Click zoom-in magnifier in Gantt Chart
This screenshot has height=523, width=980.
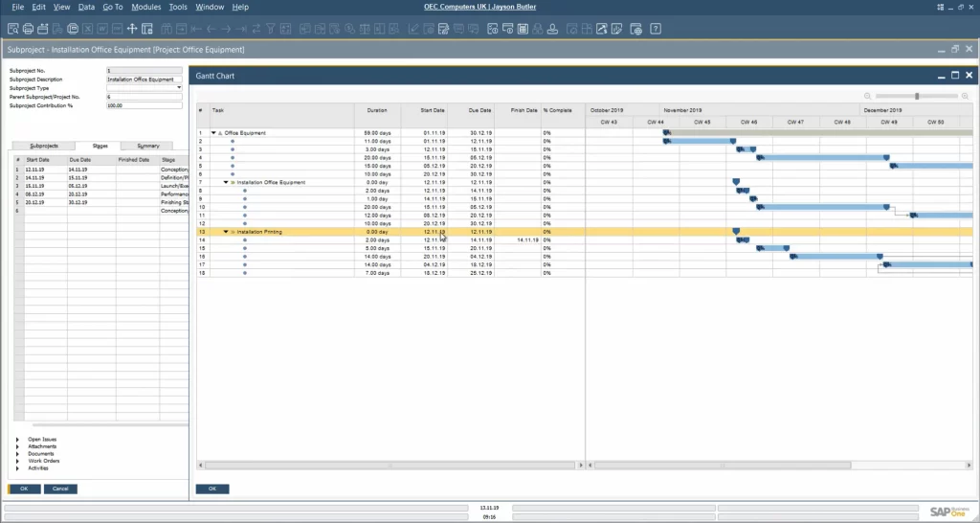[965, 96]
